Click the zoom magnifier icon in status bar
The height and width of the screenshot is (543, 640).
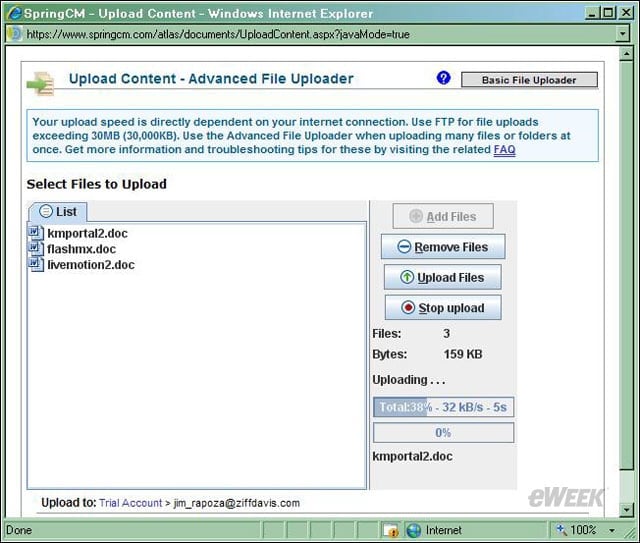click(x=561, y=530)
